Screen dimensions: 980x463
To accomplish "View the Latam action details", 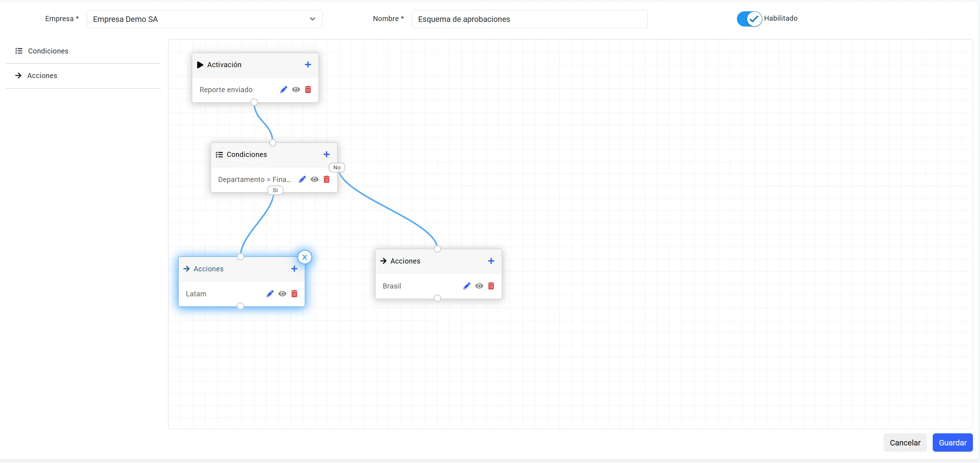I will pyautogui.click(x=283, y=294).
